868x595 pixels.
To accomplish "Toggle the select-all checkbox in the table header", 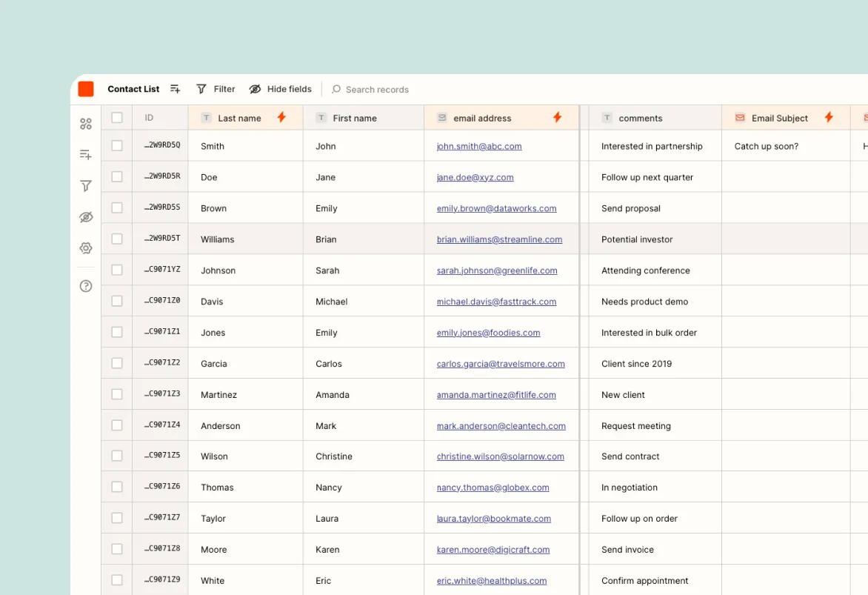I will 116,117.
